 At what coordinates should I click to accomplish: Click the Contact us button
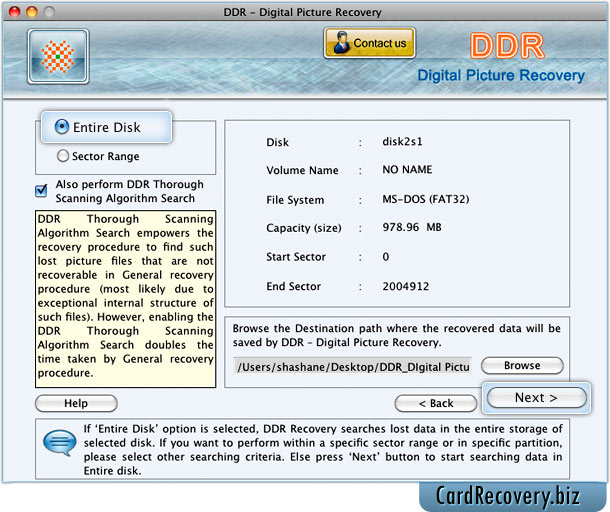[370, 43]
